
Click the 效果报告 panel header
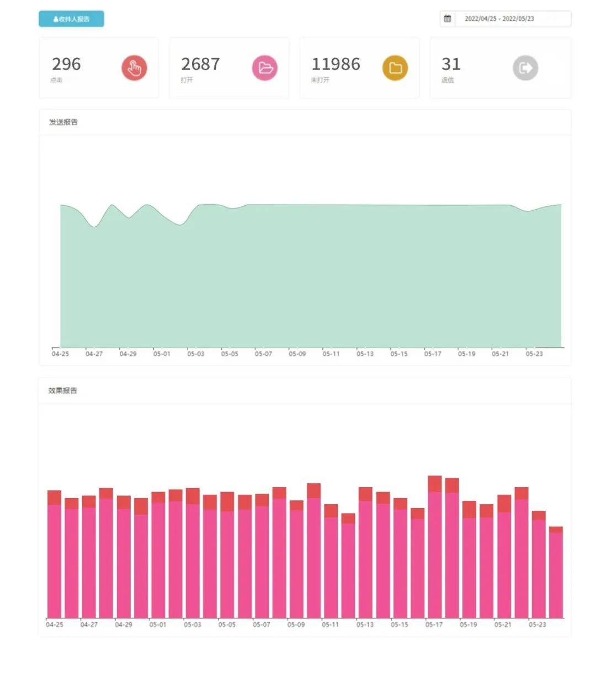305,391
